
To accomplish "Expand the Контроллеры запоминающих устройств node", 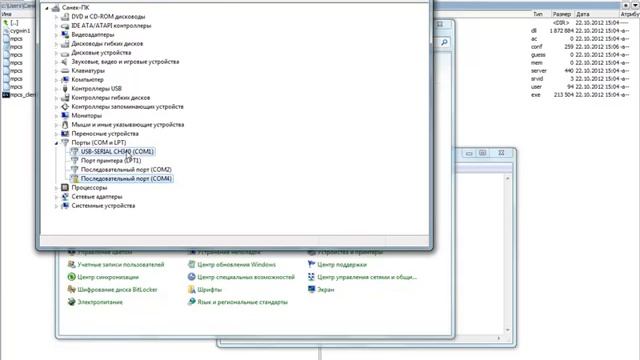I will tap(56, 107).
